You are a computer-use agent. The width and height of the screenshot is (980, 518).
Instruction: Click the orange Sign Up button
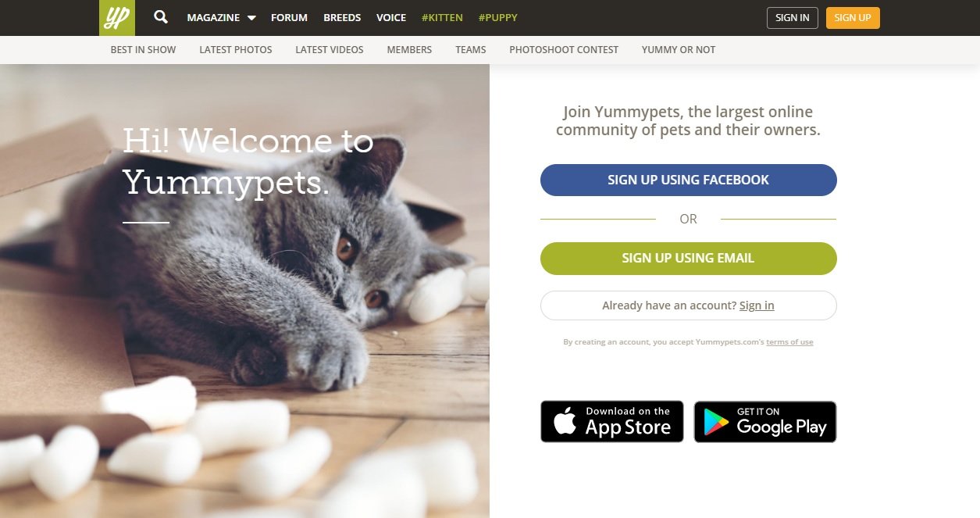tap(853, 18)
